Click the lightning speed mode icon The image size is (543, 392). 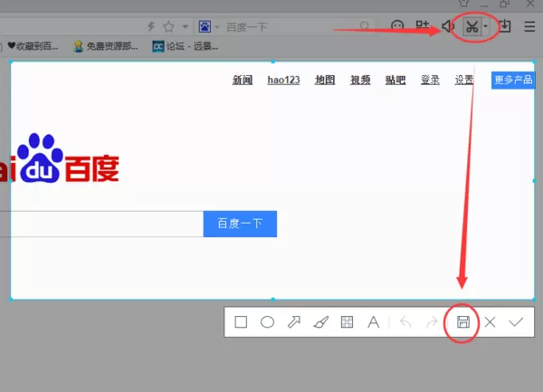click(x=151, y=26)
